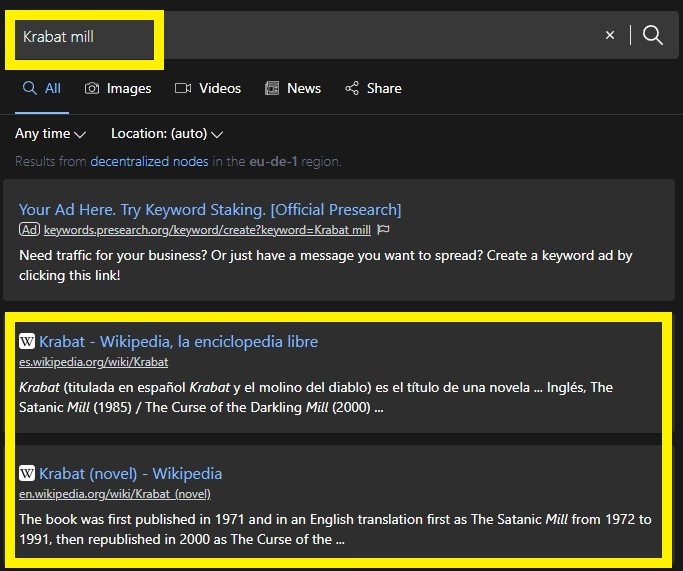This screenshot has height=571, width=683.
Task: Click the snippet 'Krabat (titulada en español'
Action: tap(316, 397)
